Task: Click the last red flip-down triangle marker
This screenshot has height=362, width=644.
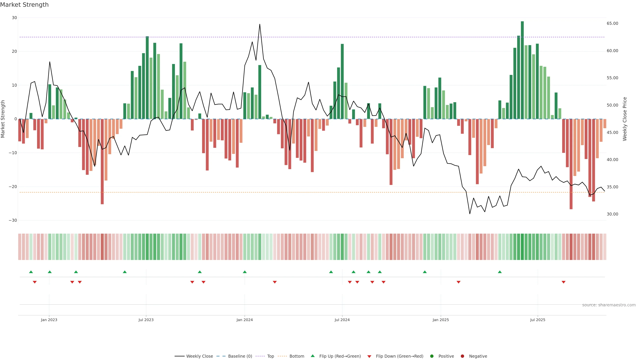Action: [563, 282]
